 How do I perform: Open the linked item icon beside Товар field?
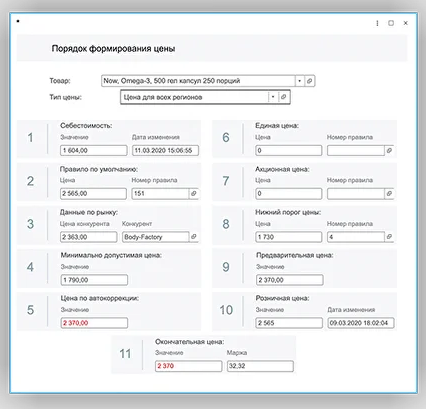pyautogui.click(x=310, y=81)
